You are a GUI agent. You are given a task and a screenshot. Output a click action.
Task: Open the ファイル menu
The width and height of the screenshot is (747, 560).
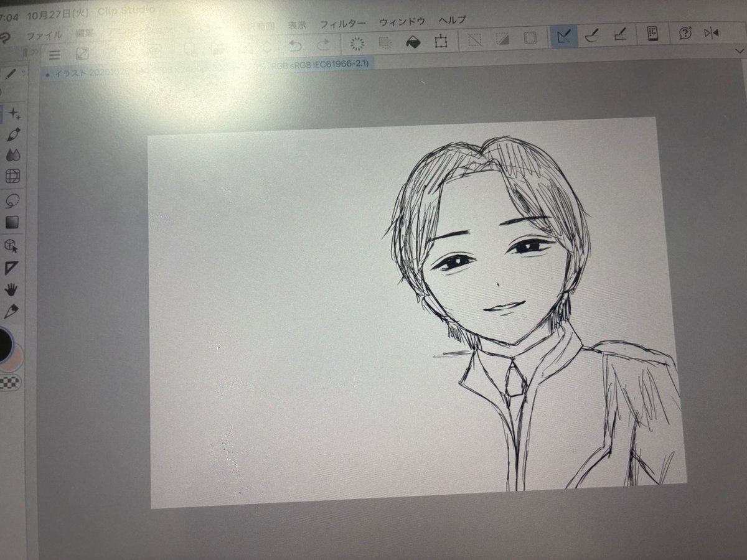pos(44,35)
